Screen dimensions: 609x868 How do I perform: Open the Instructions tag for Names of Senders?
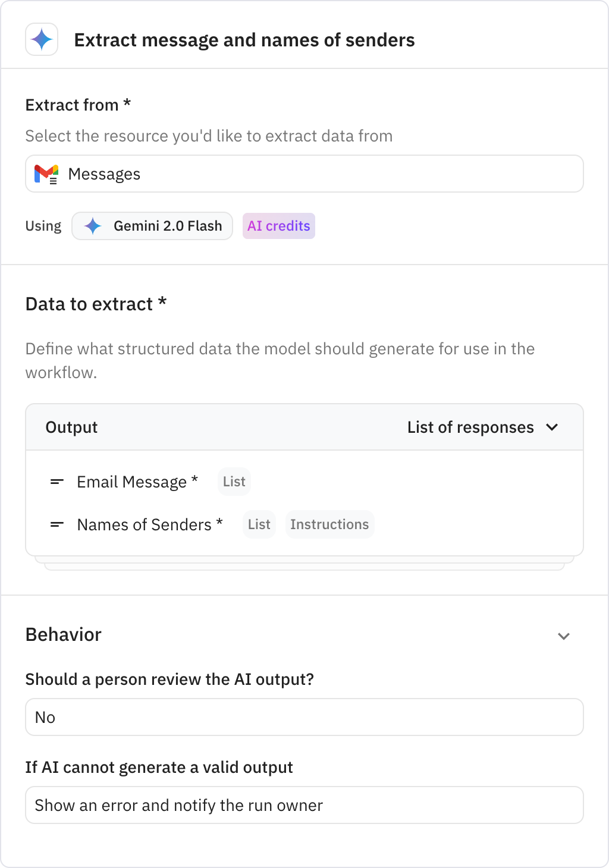tap(329, 524)
